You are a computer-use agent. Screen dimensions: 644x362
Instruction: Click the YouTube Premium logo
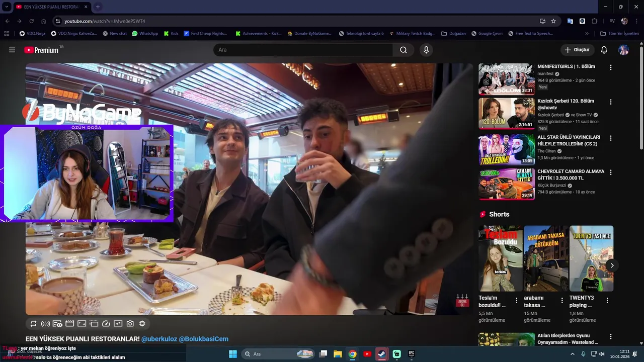click(41, 50)
